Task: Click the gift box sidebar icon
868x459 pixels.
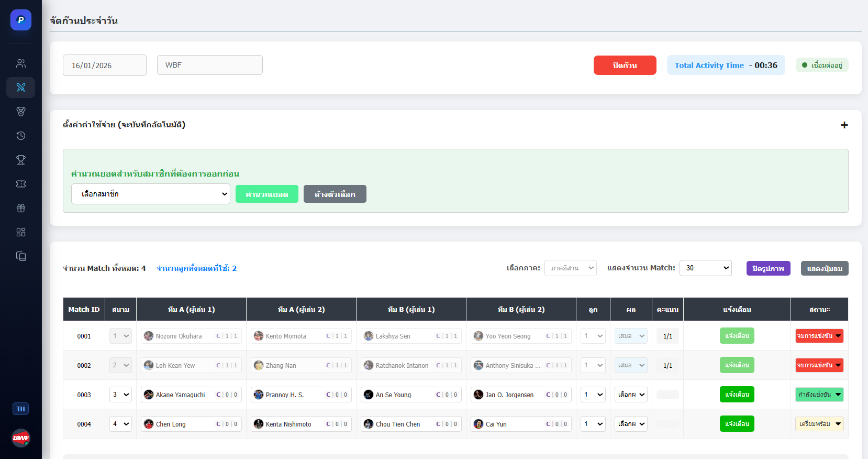Action: 21,208
